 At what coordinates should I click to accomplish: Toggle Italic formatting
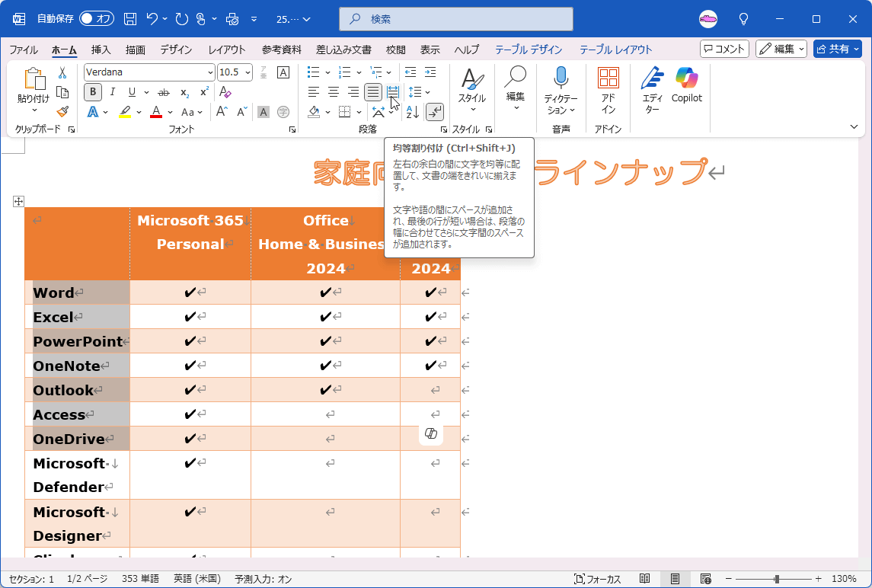coord(113,92)
